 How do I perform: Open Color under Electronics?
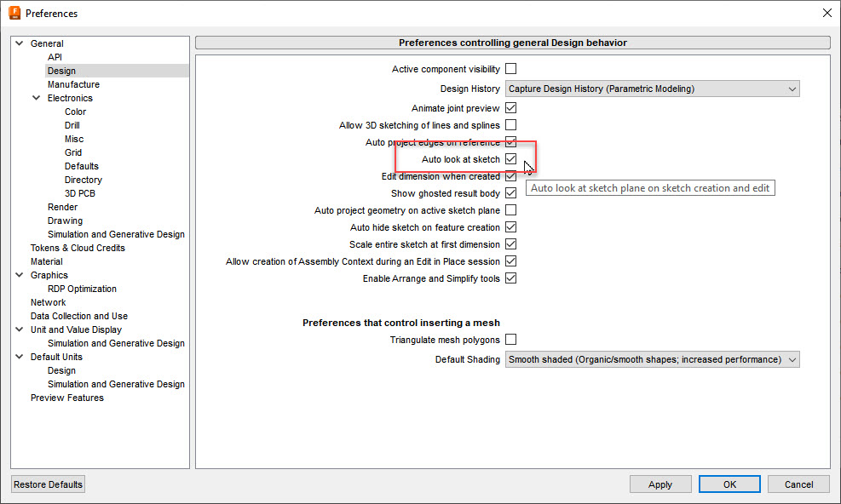tap(75, 112)
